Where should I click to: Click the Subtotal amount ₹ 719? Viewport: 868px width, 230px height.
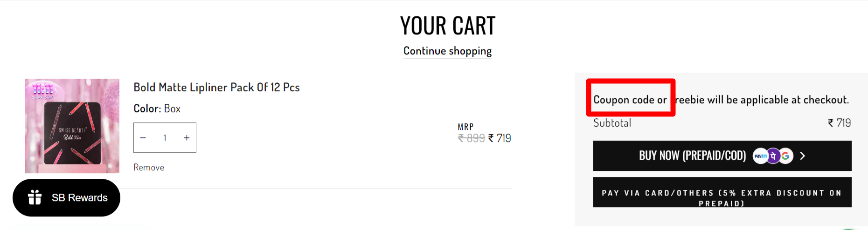(x=839, y=123)
